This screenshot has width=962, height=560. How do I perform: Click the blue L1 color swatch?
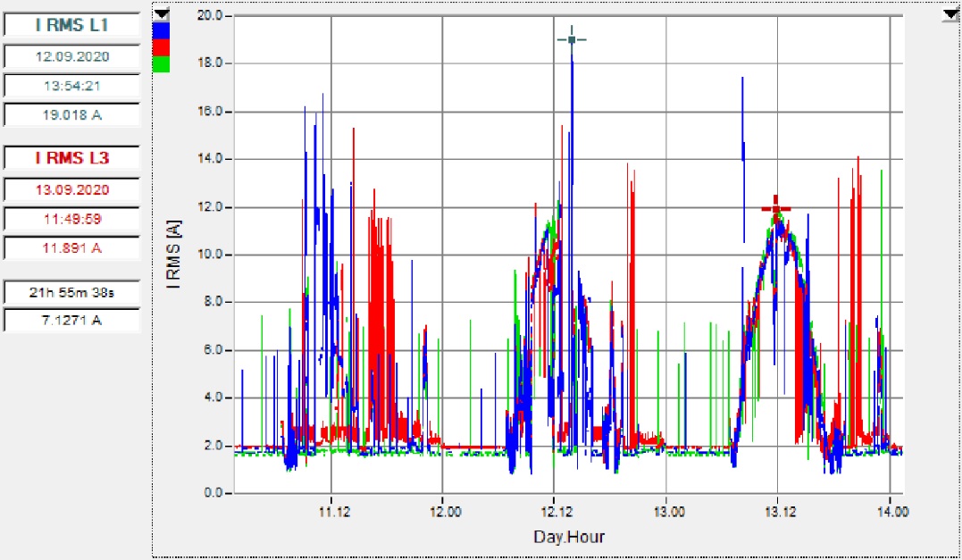tap(161, 29)
